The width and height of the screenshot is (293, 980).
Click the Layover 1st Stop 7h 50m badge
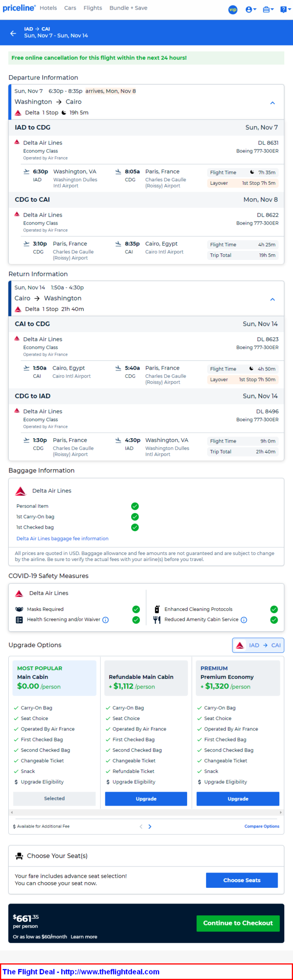pyautogui.click(x=243, y=380)
